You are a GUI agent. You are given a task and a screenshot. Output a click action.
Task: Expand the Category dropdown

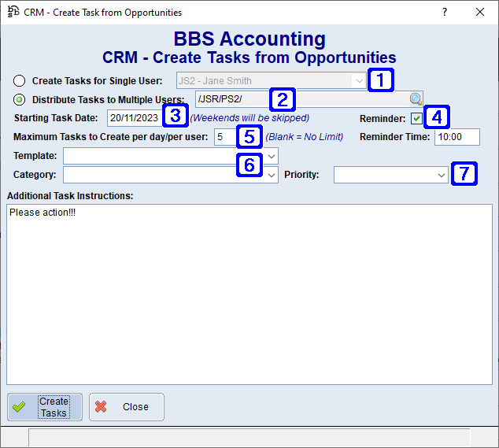point(272,175)
